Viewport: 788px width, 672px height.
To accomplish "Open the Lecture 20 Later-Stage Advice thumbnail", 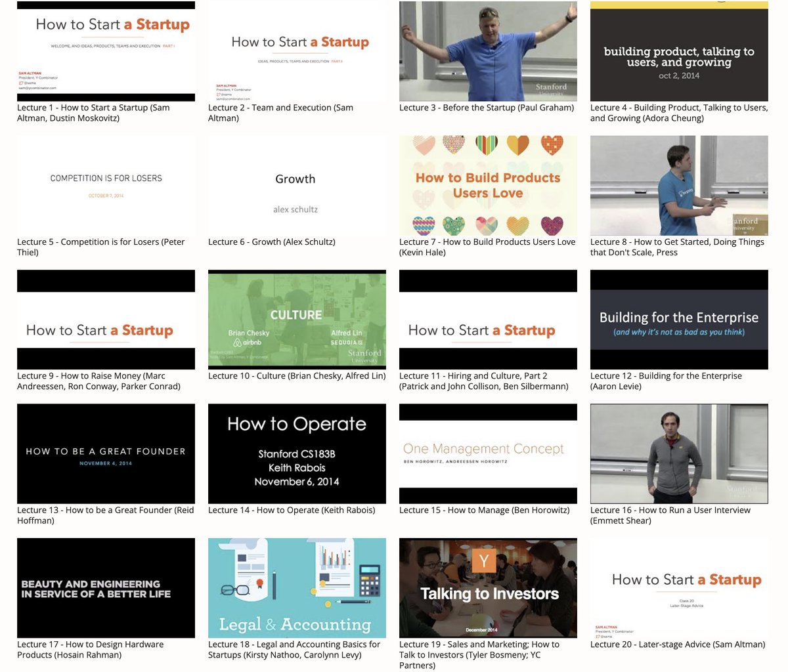I will pyautogui.click(x=679, y=588).
